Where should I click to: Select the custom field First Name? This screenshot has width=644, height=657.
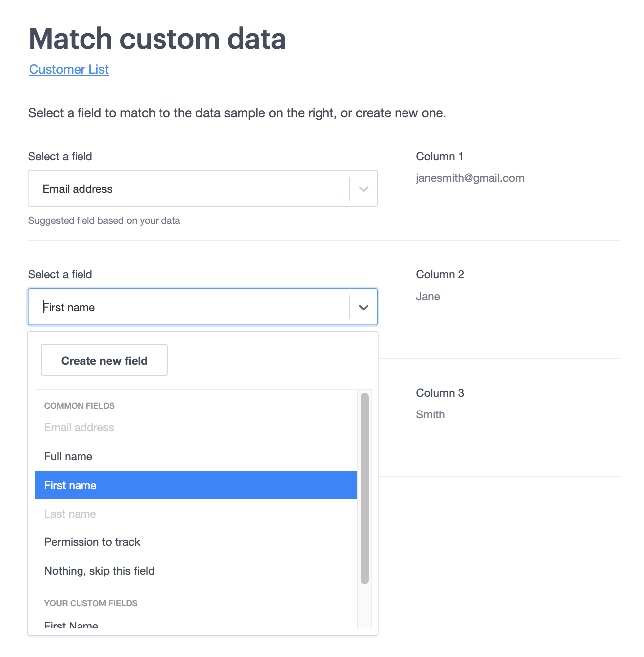click(x=71, y=624)
